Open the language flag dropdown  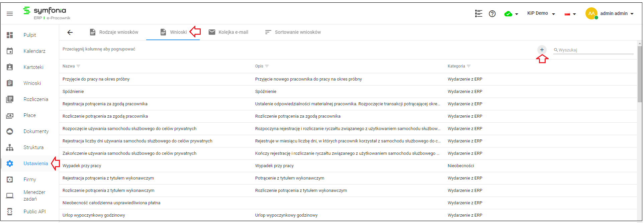570,14
